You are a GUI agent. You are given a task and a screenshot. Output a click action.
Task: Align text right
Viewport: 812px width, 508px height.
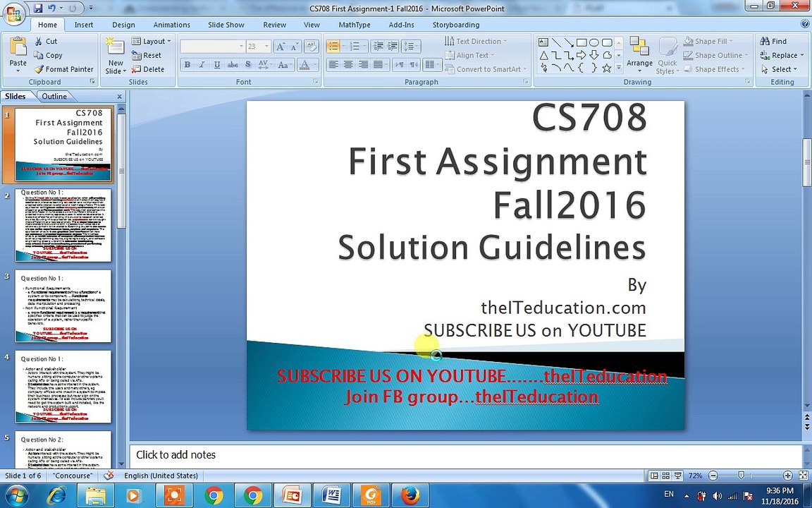[364, 65]
